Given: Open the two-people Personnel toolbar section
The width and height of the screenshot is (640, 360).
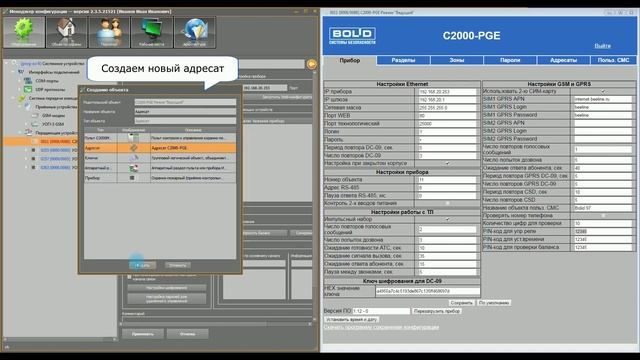Looking at the screenshot, I should (109, 32).
